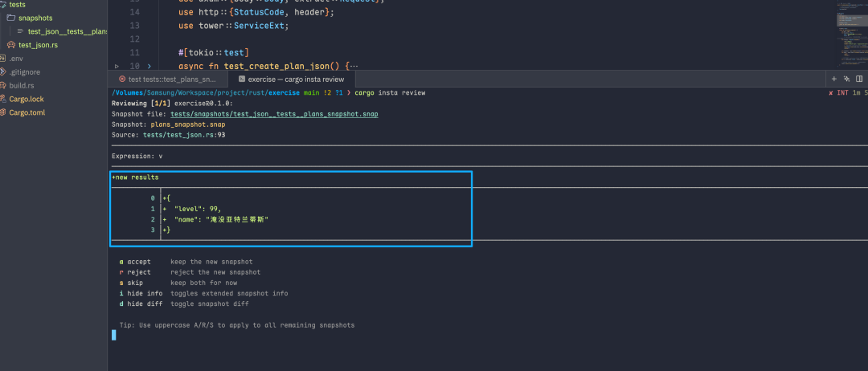The width and height of the screenshot is (868, 371).
Task: Click the 'Reviewing [1/1] exercise@0.1.0:' line
Action: (172, 104)
